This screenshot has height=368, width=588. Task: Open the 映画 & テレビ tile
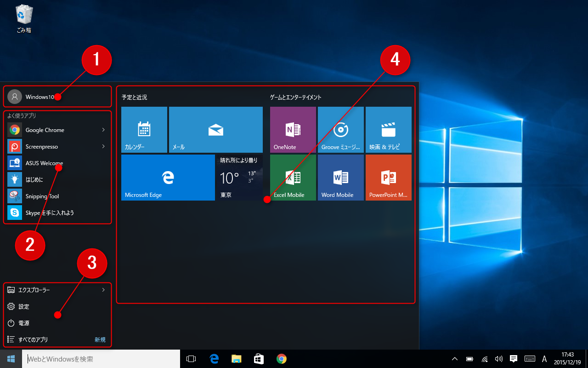(389, 130)
